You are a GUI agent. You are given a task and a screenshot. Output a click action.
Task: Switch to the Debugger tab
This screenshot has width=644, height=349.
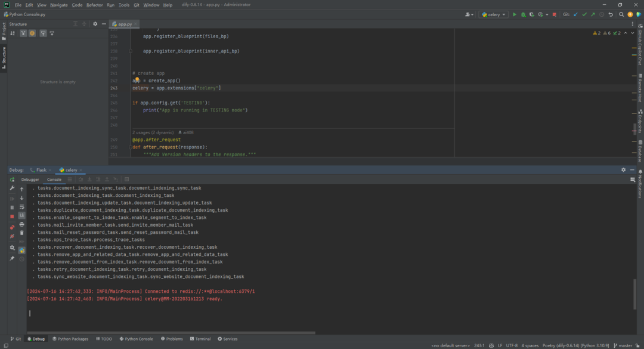click(30, 179)
